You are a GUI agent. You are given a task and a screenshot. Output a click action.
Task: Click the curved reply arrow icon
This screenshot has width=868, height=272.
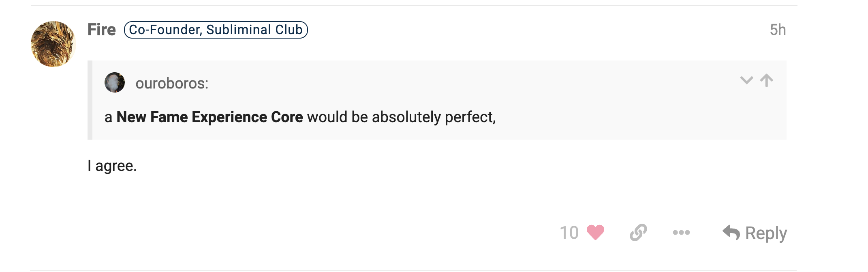(x=731, y=233)
